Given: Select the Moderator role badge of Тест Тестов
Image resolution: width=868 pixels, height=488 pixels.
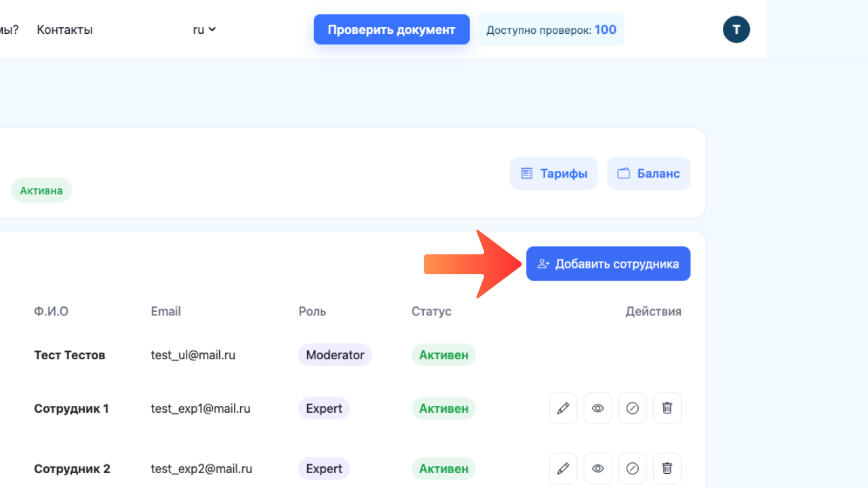Looking at the screenshot, I should pos(334,354).
